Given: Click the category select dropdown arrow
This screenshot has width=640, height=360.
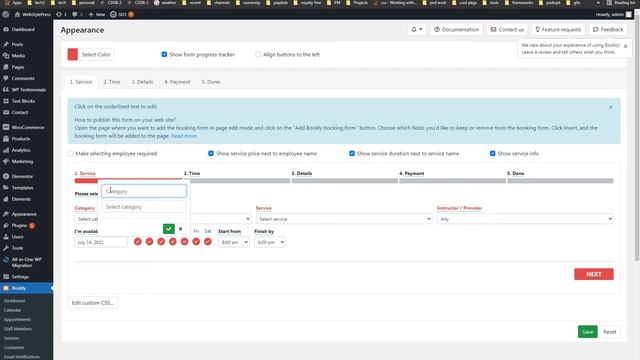Looking at the screenshot, I should coord(247,219).
